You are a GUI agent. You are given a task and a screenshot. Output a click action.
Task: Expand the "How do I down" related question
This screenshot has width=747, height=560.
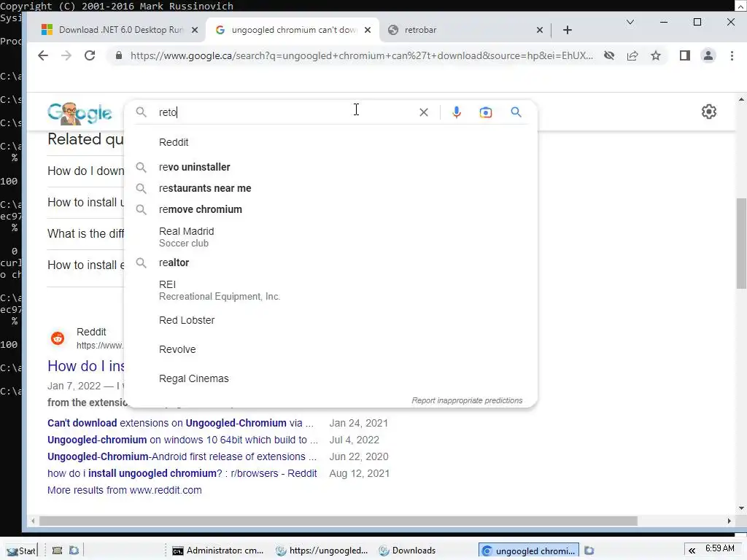tap(86, 171)
